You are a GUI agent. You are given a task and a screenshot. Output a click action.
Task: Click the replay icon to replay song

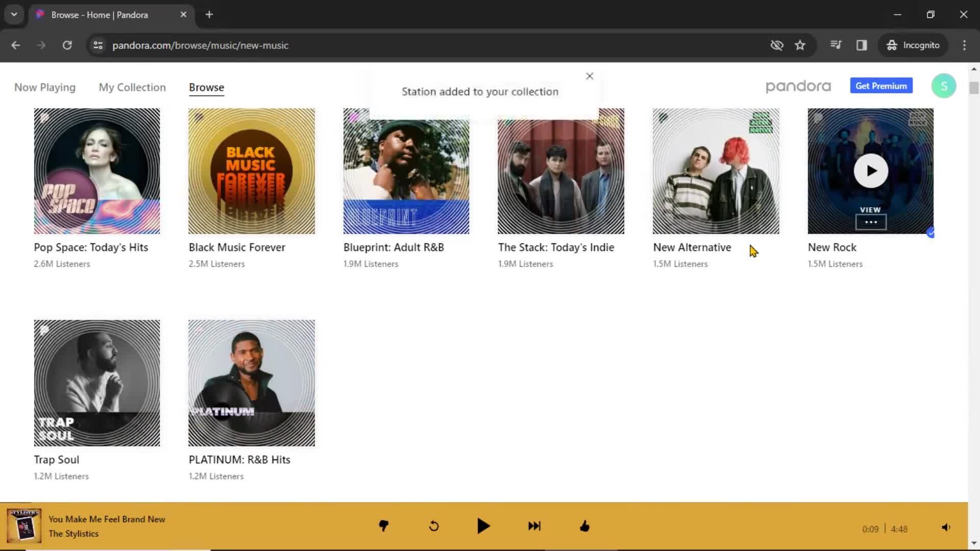433,526
